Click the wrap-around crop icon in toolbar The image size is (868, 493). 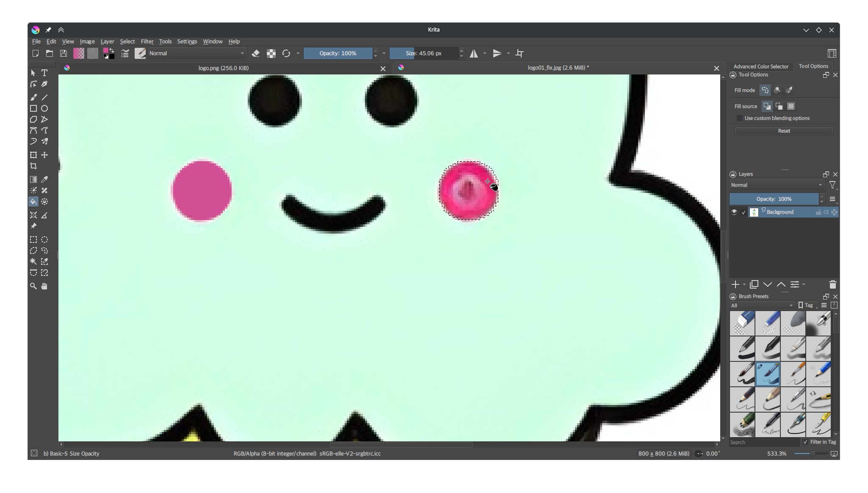(520, 53)
